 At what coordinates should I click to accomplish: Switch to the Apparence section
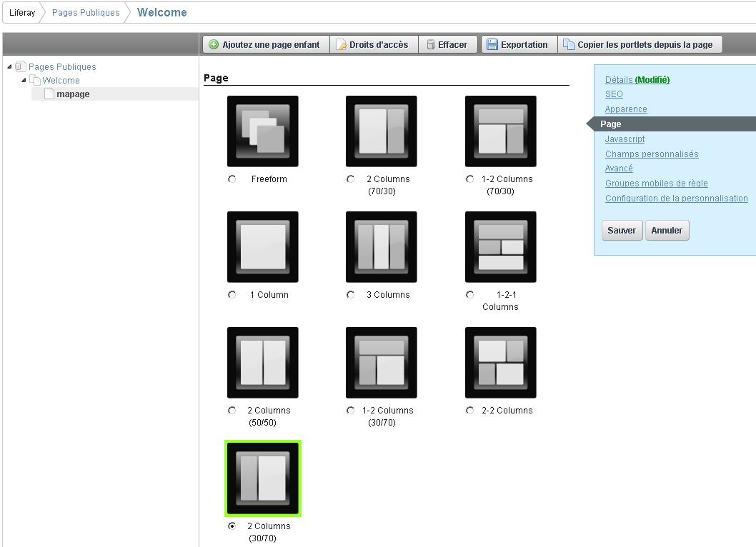click(x=626, y=109)
